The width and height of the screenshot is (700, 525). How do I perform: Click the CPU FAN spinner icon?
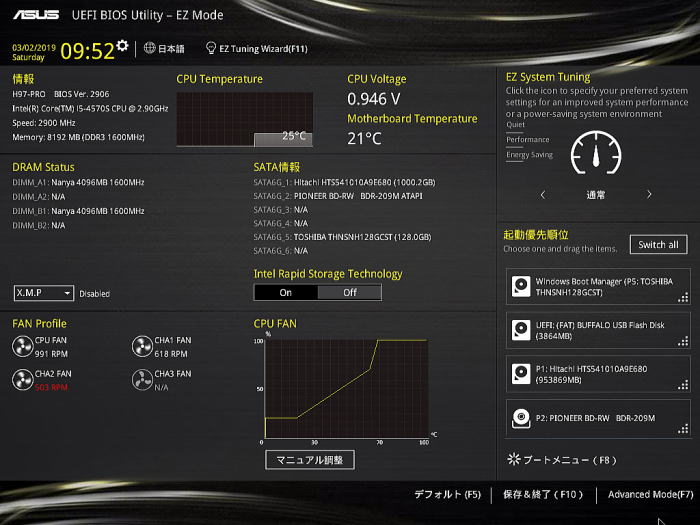coord(22,346)
